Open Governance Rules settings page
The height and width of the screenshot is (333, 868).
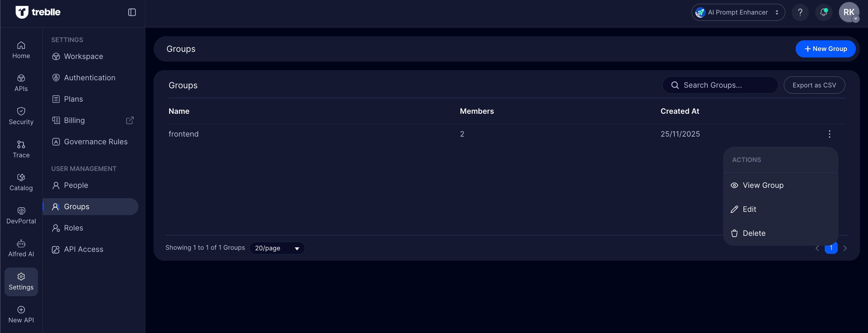(95, 142)
